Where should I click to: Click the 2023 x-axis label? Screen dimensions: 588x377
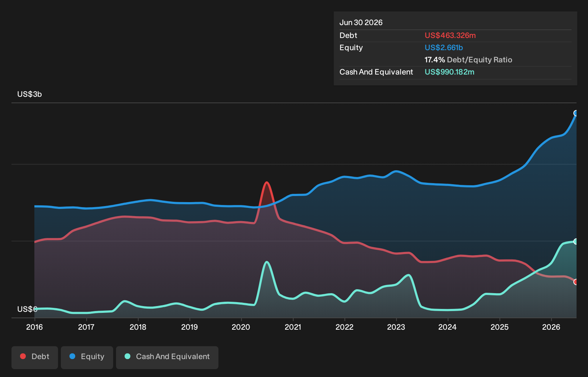[x=396, y=327]
